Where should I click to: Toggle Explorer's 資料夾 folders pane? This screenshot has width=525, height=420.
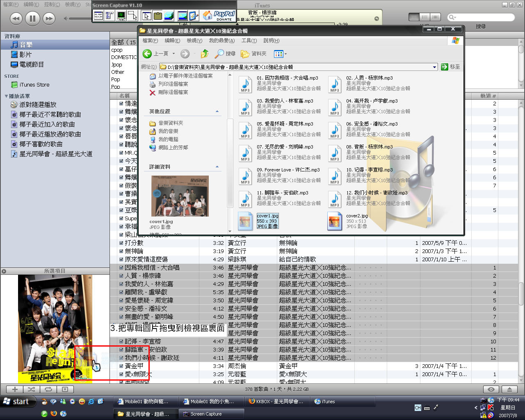pyautogui.click(x=254, y=54)
